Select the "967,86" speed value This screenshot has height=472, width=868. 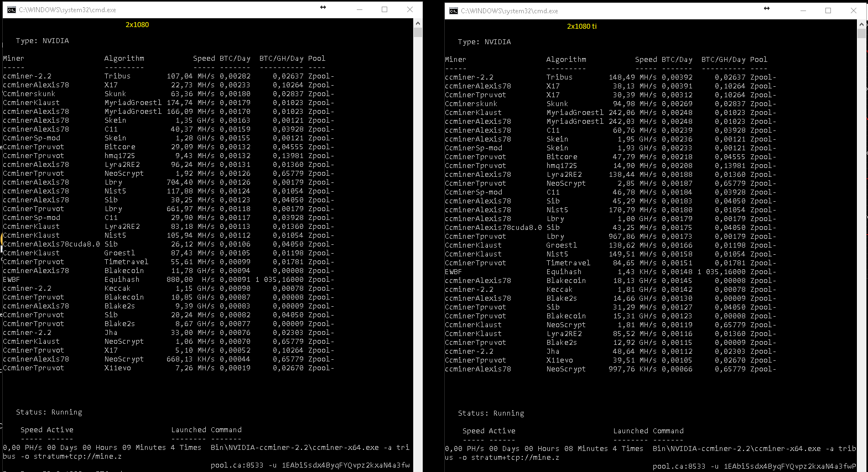click(622, 237)
